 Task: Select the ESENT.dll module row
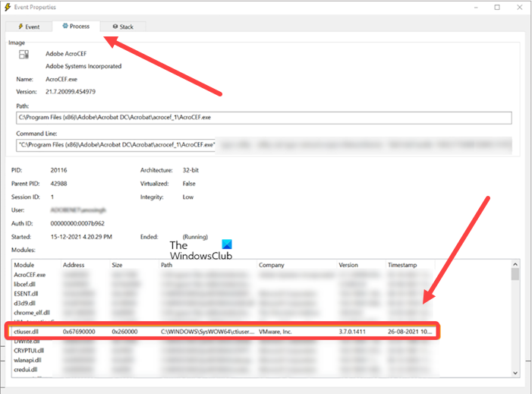(x=224, y=294)
